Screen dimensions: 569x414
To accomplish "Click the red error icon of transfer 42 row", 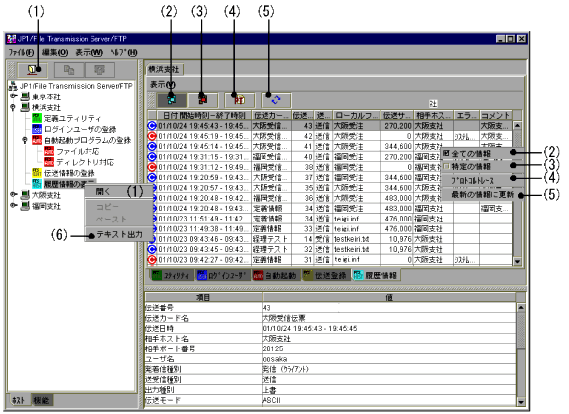I will 152,136.
